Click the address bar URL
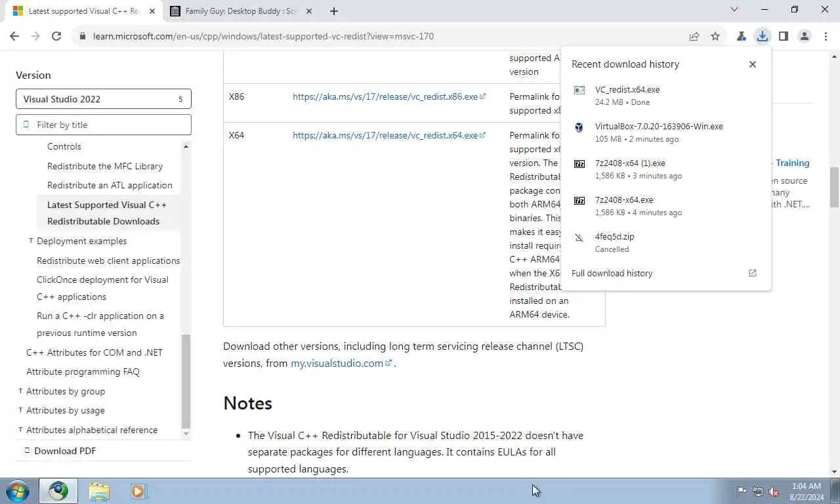840x504 pixels. (263, 36)
